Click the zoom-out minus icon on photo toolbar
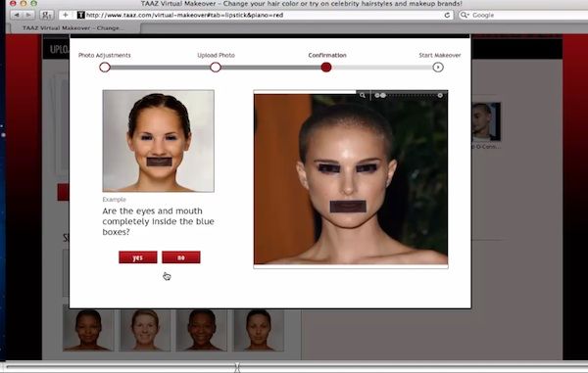Screen dimensions: 588x373 [x=377, y=96]
